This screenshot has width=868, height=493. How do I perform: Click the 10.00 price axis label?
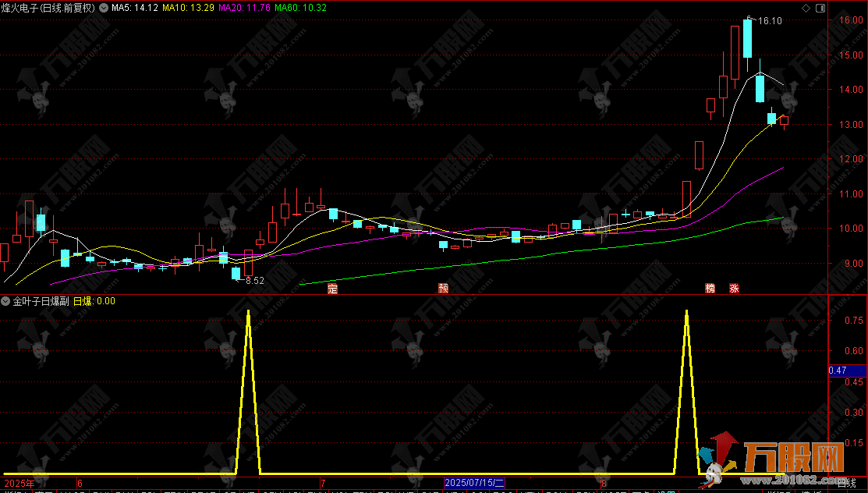pos(851,229)
